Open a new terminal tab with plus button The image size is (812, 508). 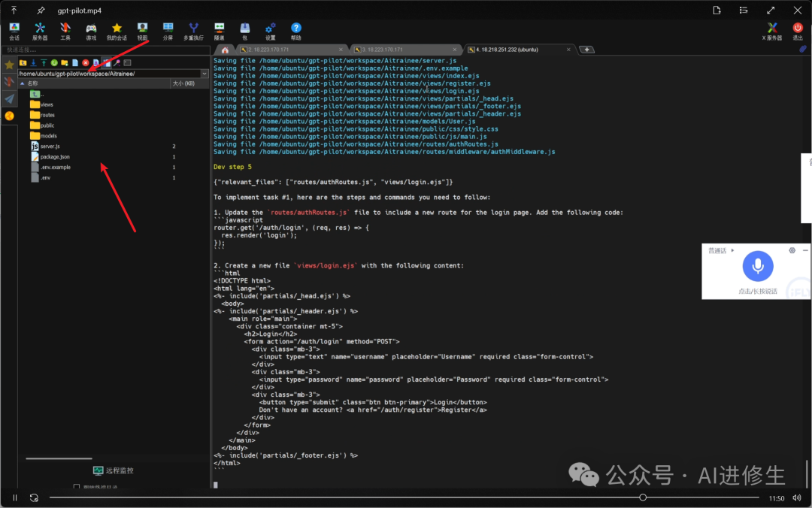point(586,50)
